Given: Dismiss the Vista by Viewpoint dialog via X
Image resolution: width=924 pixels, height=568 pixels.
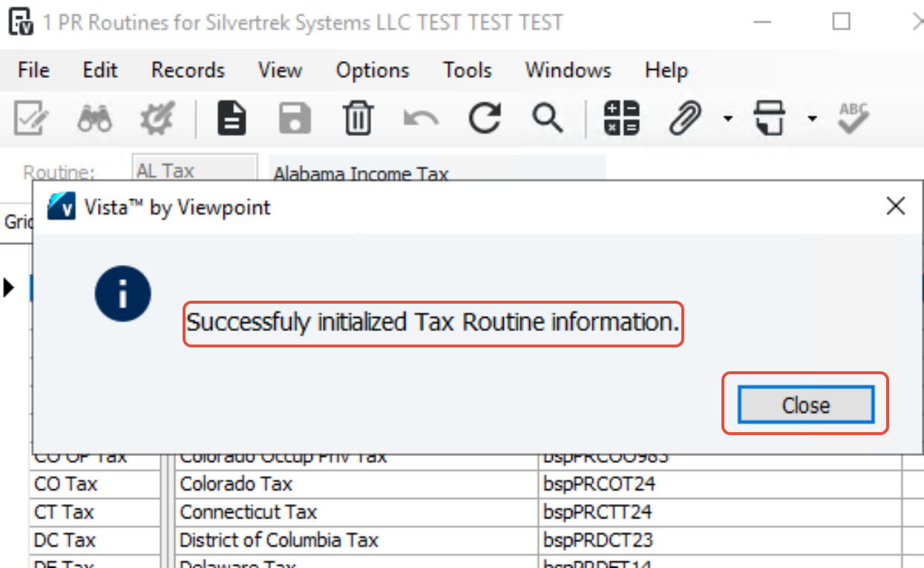Looking at the screenshot, I should coord(896,206).
